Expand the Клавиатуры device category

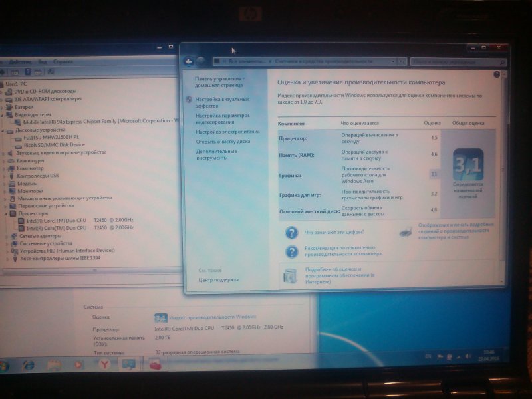click(6, 160)
